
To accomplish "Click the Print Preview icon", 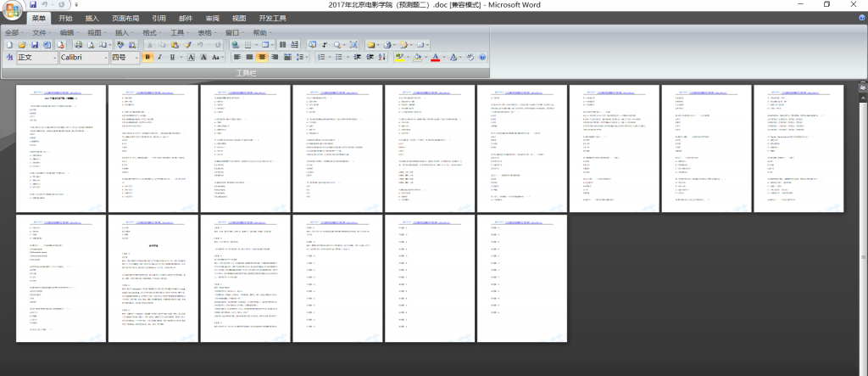I will 92,44.
